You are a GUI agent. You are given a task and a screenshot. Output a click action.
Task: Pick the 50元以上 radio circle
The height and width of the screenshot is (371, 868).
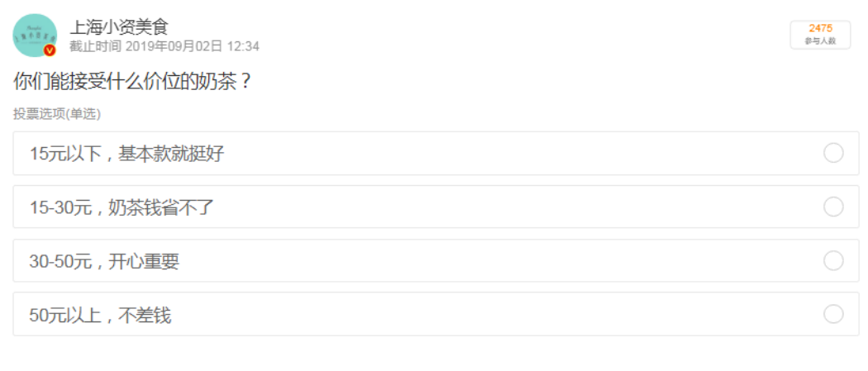tap(833, 313)
